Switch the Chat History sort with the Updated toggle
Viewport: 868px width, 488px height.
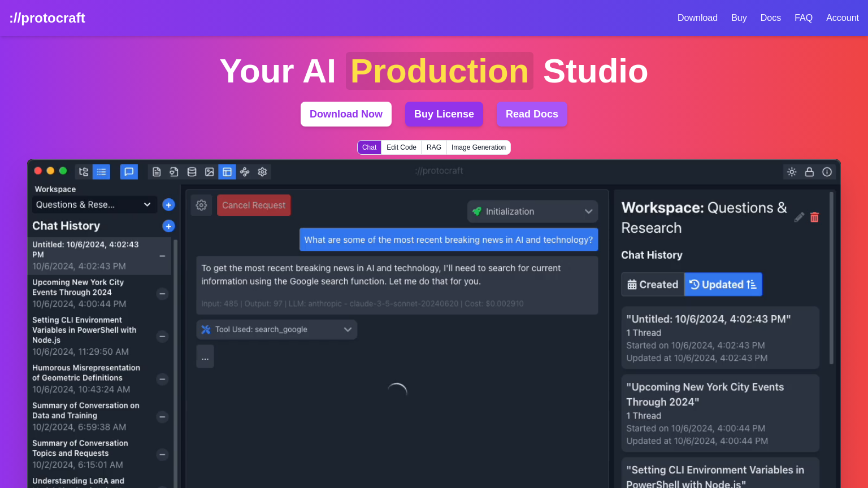[x=723, y=284]
